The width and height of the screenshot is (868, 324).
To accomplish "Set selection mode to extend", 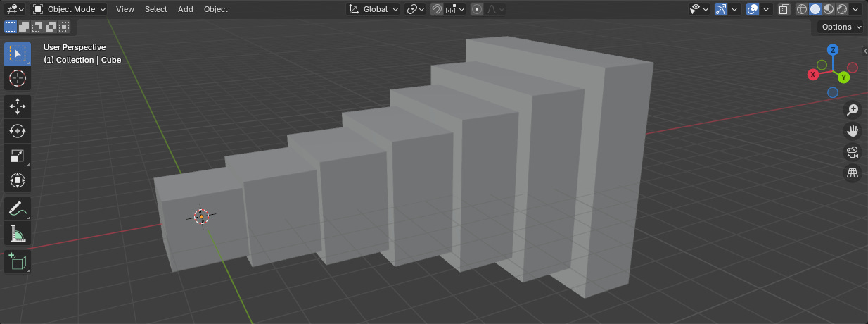I will click(x=24, y=27).
